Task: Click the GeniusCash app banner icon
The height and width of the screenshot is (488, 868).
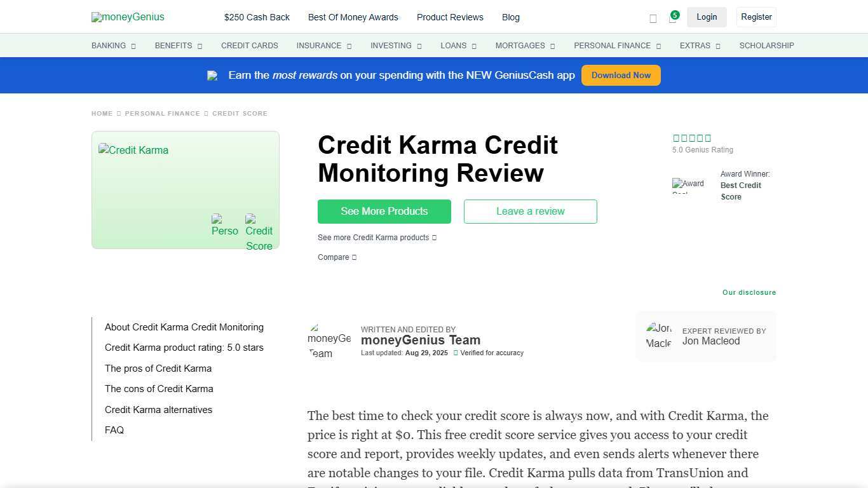Action: 212,75
